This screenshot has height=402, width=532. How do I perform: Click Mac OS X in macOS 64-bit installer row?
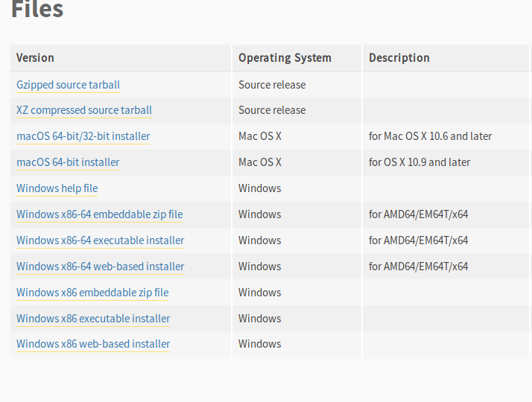[x=260, y=162]
